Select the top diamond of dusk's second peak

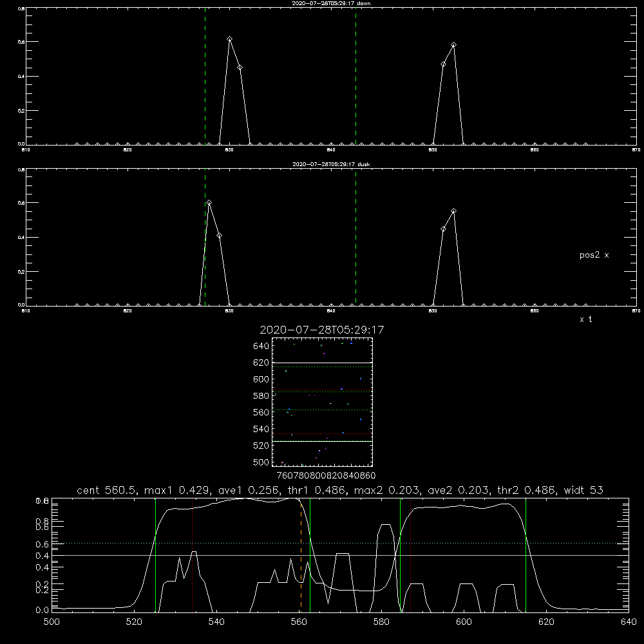point(453,211)
